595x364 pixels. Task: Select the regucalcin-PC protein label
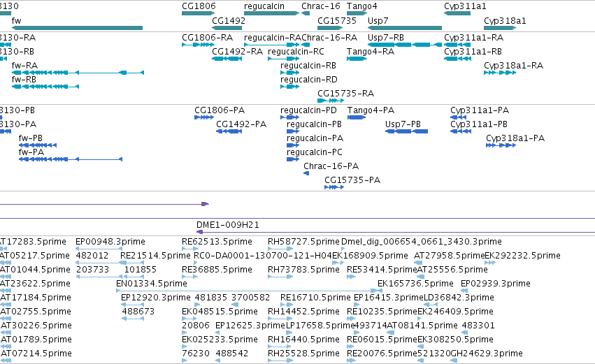pyautogui.click(x=315, y=152)
